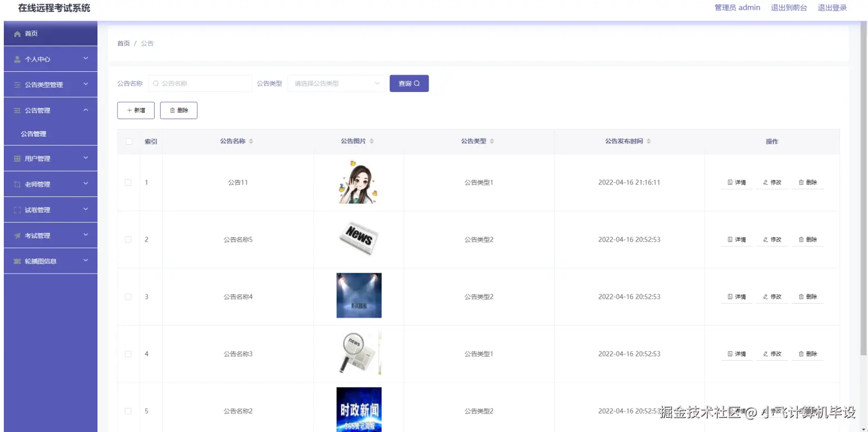The width and height of the screenshot is (868, 432).
Task: Open cartoon girl image for 公告11
Action: 358,182
